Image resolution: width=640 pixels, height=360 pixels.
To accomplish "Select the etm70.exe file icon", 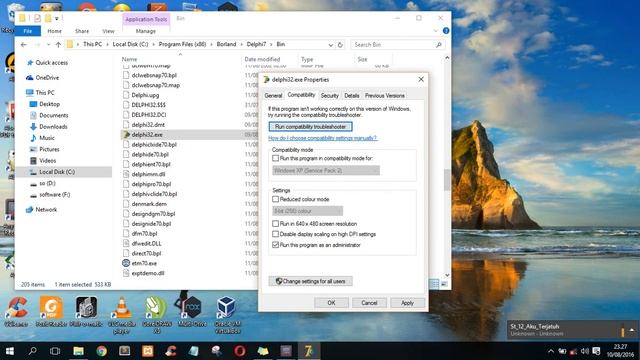I will coord(126,263).
